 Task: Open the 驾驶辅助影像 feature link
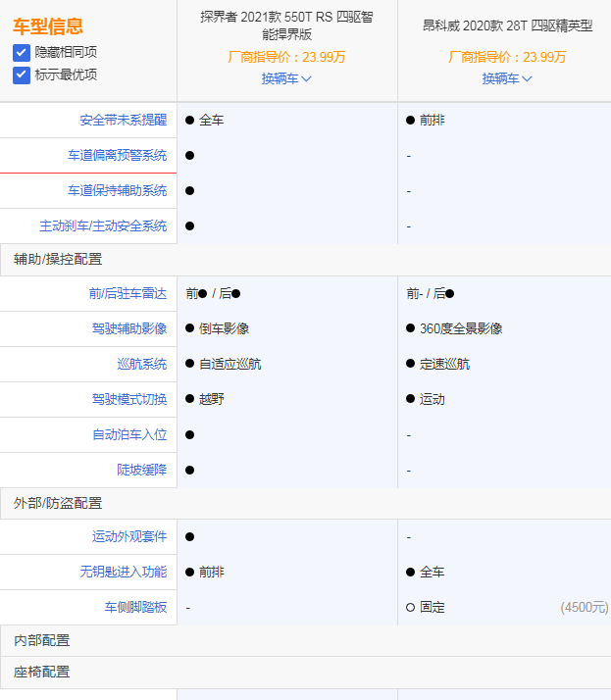[x=129, y=328]
